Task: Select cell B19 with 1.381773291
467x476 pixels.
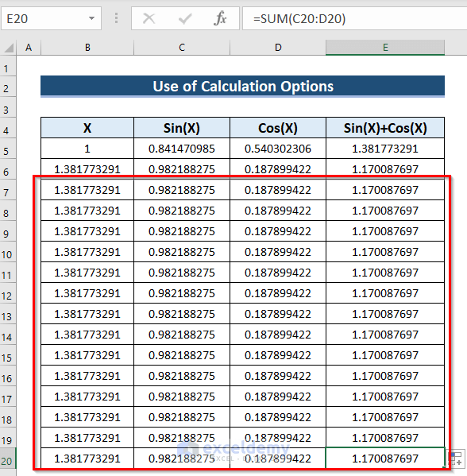Action: (87, 437)
